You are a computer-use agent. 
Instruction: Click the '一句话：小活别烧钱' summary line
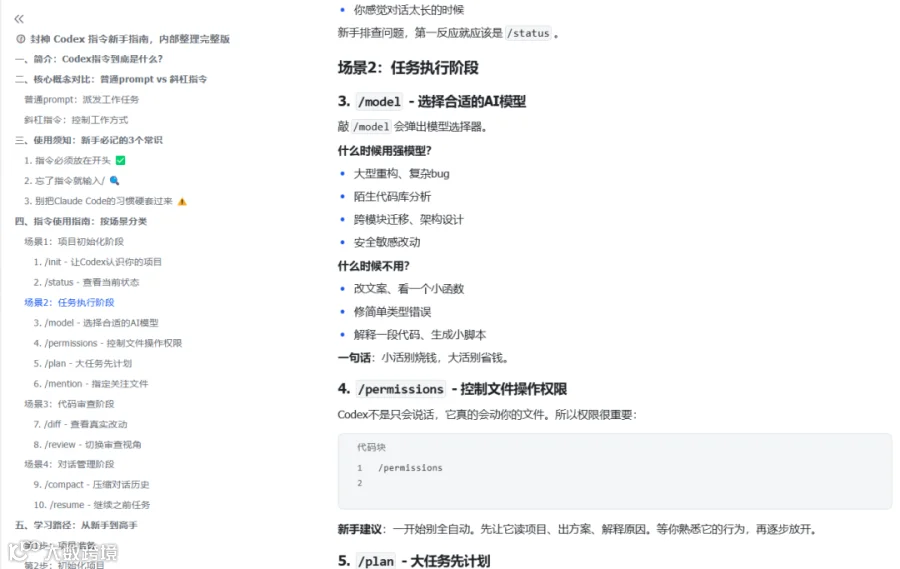(423, 358)
